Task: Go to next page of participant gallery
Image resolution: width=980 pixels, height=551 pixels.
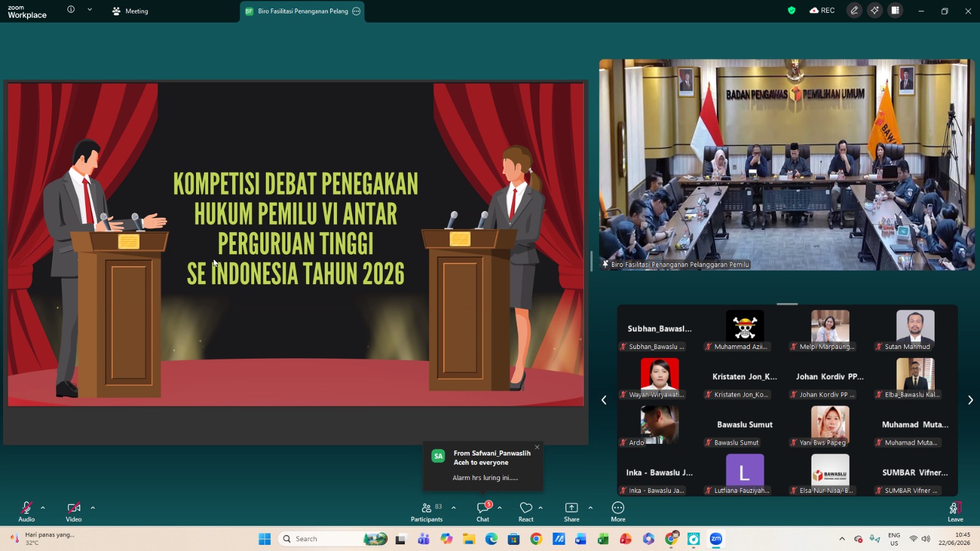Action: (x=970, y=400)
